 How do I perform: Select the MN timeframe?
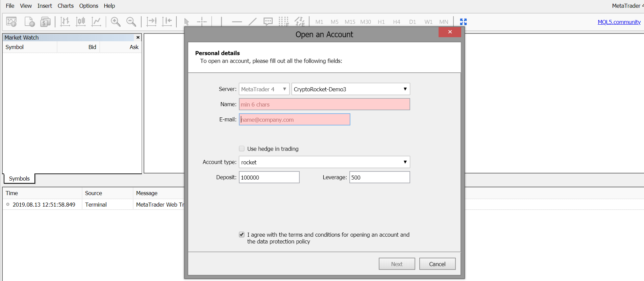(444, 22)
